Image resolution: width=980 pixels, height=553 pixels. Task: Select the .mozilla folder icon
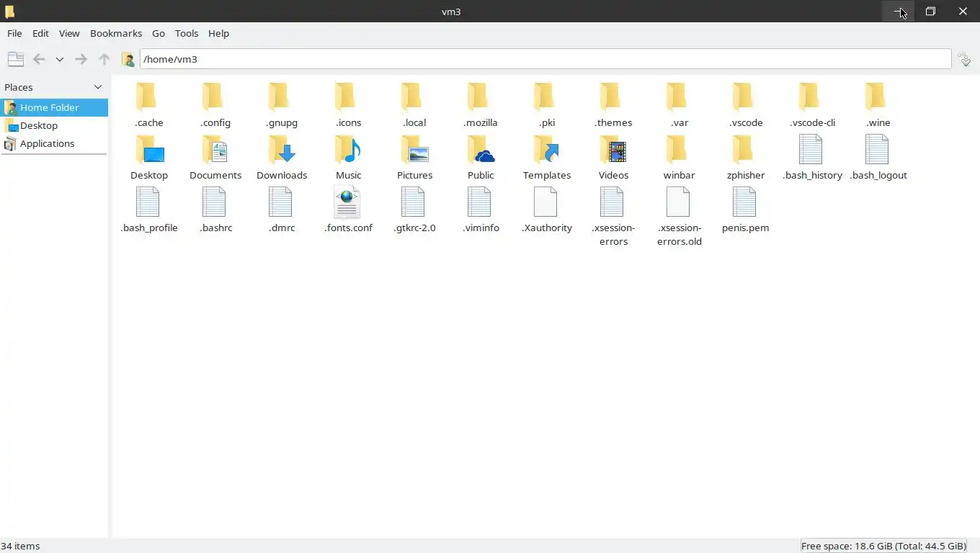[478, 96]
